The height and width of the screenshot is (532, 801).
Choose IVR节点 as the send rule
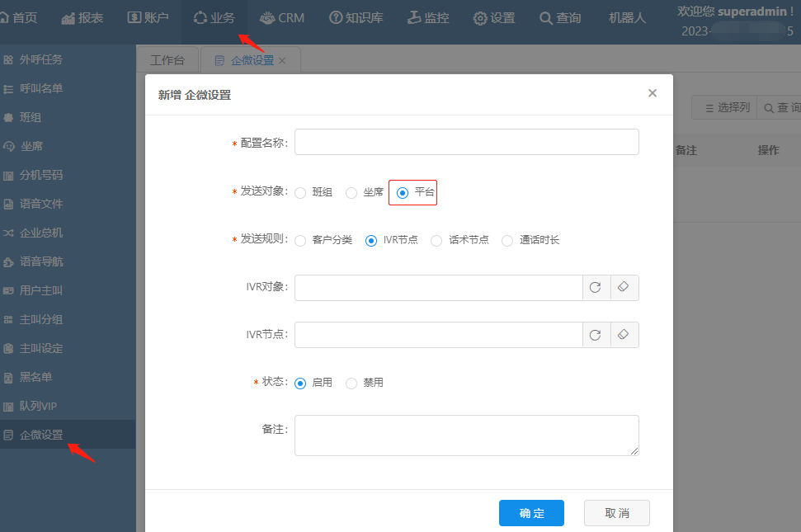pyautogui.click(x=371, y=241)
